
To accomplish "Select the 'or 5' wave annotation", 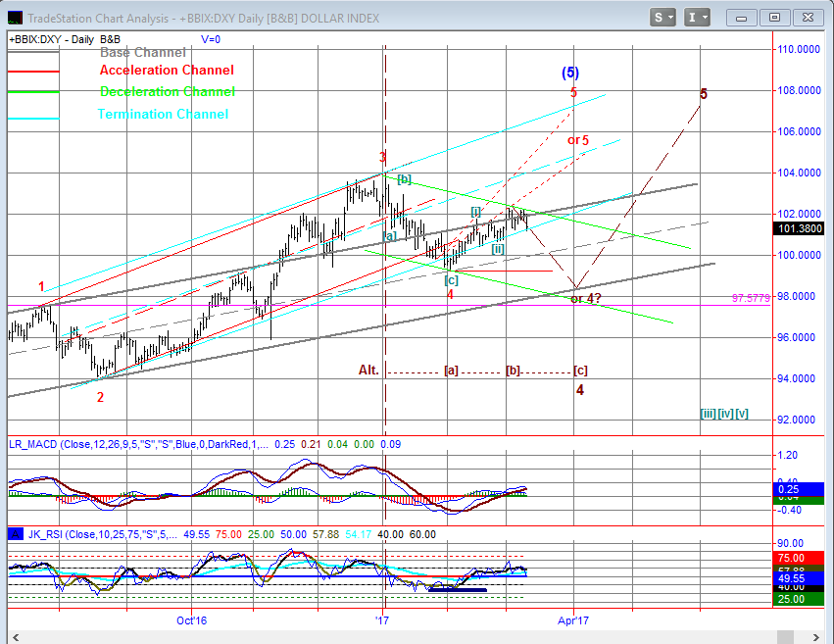I will click(578, 140).
